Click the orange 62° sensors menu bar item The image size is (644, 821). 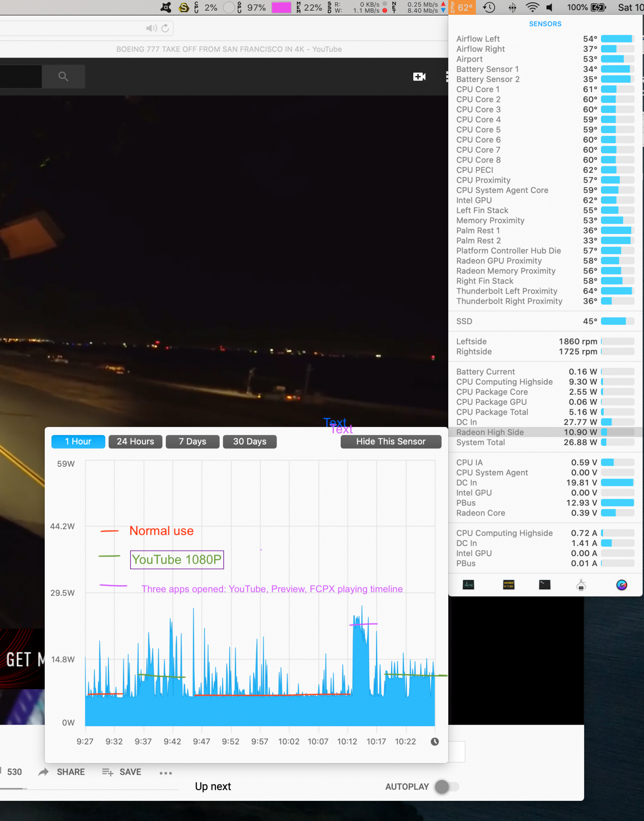pos(463,7)
